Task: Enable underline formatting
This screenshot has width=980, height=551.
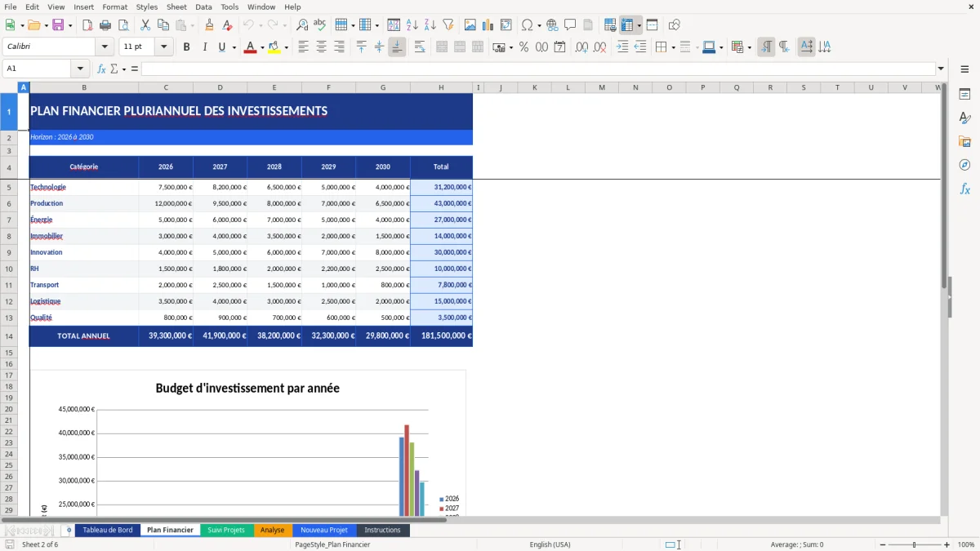Action: (x=221, y=47)
